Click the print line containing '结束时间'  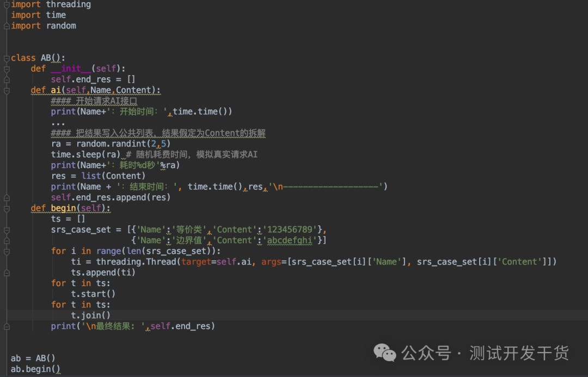pyautogui.click(x=219, y=187)
